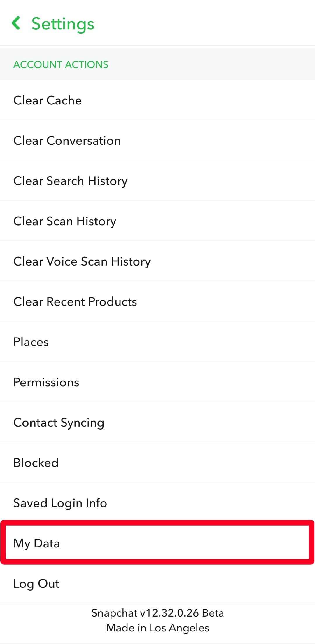Tap the Account Actions section header

pos(61,64)
